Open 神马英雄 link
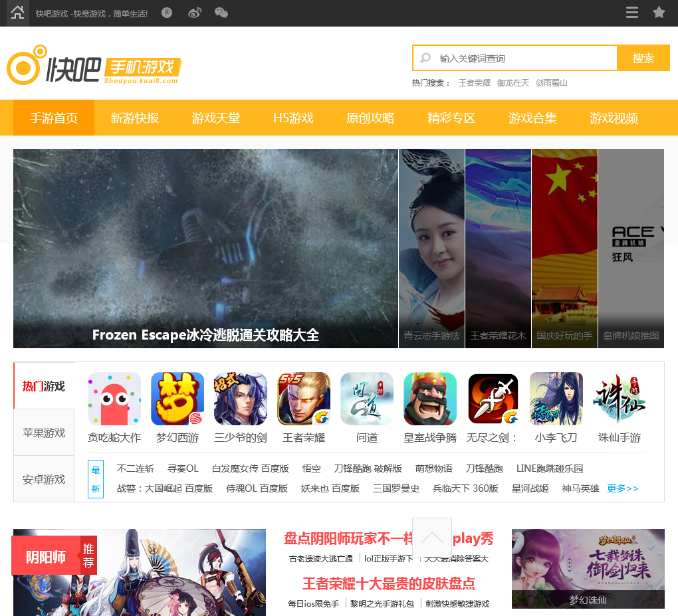678x616 pixels. click(581, 488)
